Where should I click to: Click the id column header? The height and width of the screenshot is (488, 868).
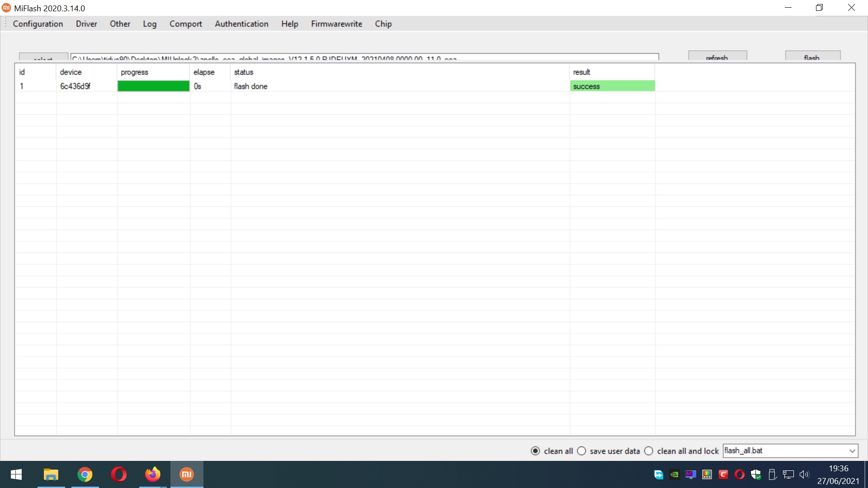tap(36, 72)
